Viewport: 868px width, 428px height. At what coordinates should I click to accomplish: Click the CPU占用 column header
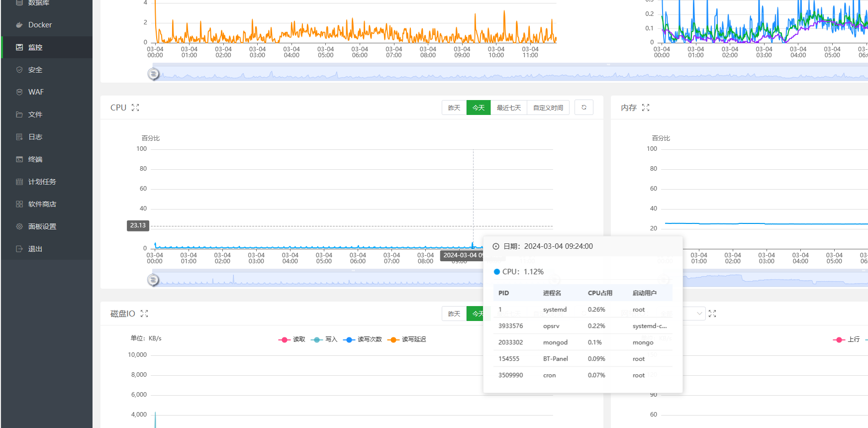pos(600,293)
